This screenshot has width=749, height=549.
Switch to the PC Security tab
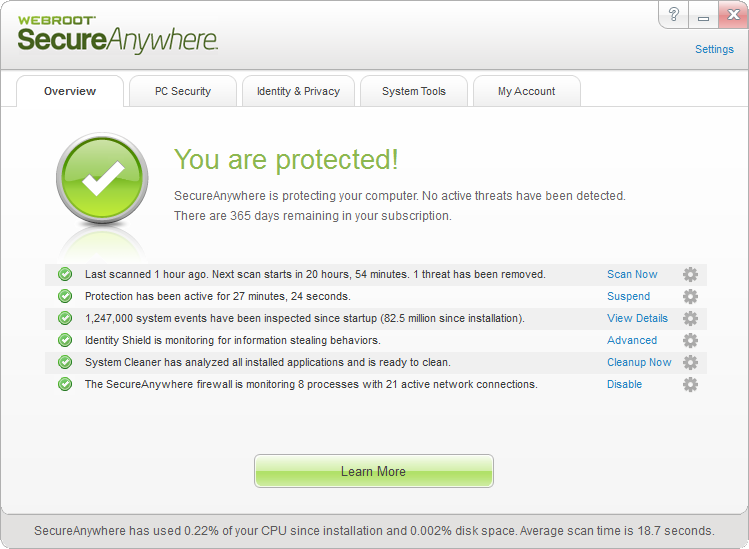coord(182,91)
